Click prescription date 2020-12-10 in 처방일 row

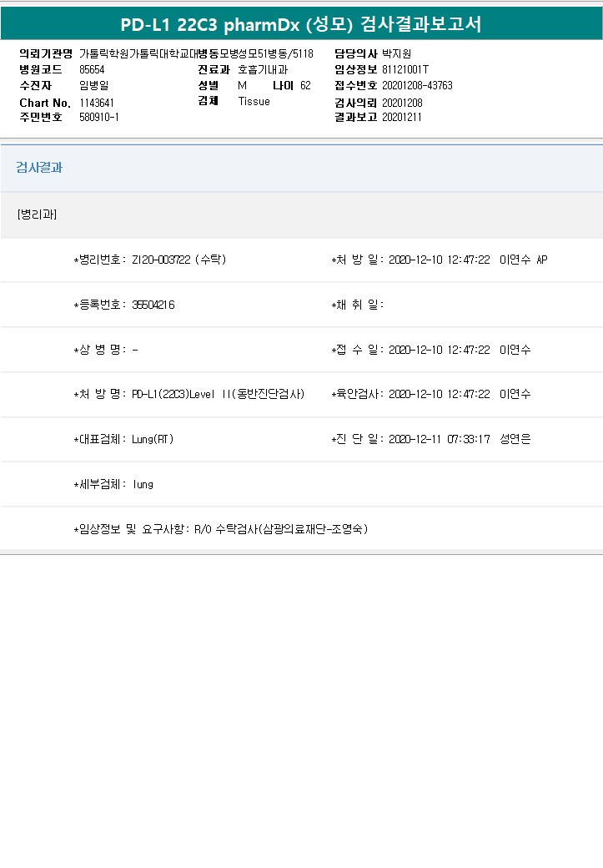[440, 260]
